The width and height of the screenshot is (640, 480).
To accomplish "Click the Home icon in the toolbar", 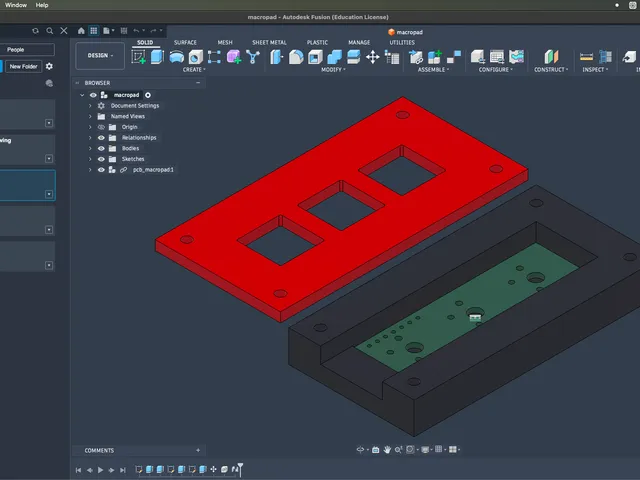I will coord(81,31).
